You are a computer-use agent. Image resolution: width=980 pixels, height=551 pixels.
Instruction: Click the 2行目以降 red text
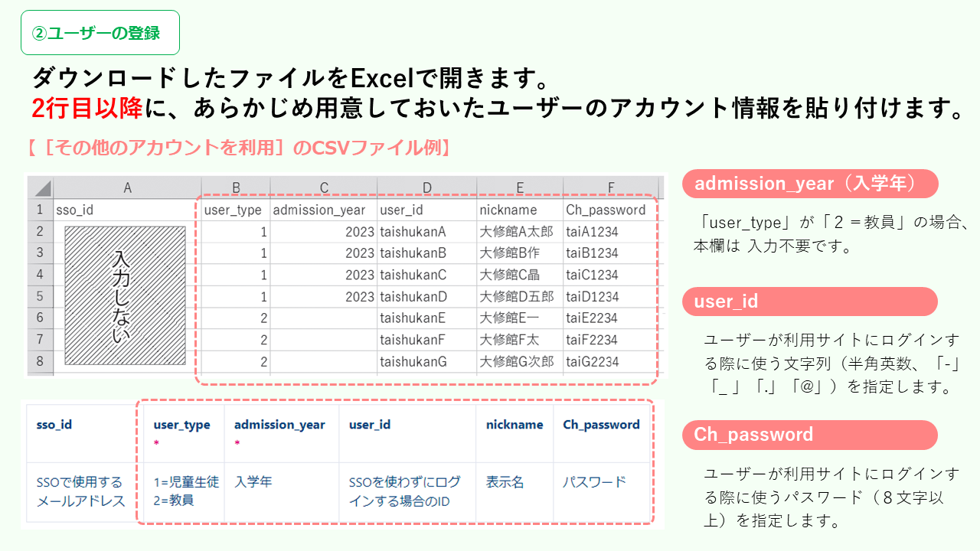click(x=87, y=109)
